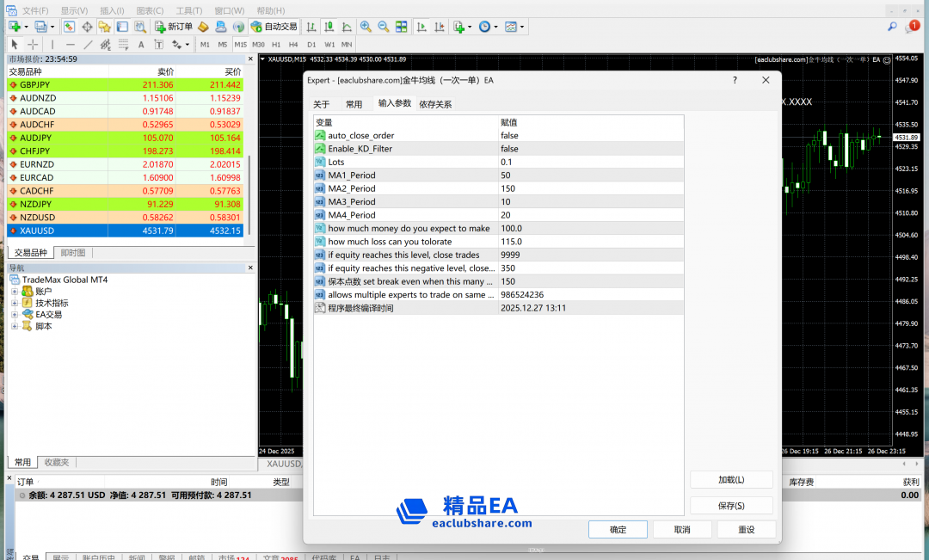929x560 pixels.
Task: Click the 确定 button
Action: [x=618, y=530]
